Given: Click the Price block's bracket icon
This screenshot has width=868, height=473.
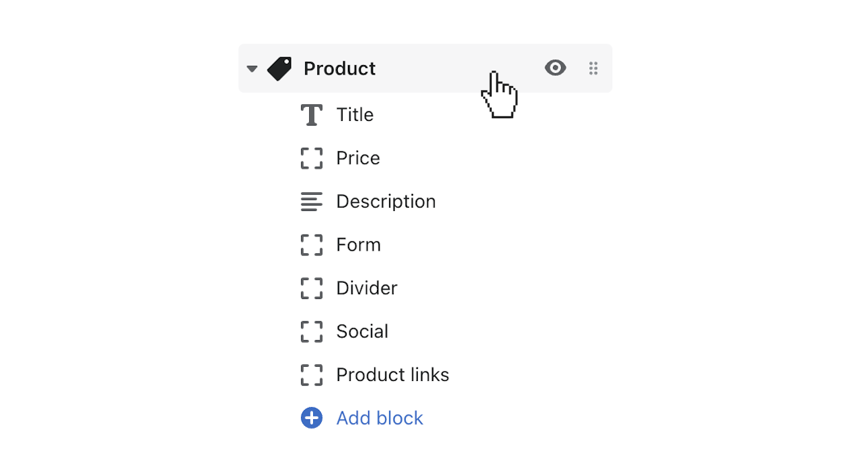Looking at the screenshot, I should coord(312,158).
